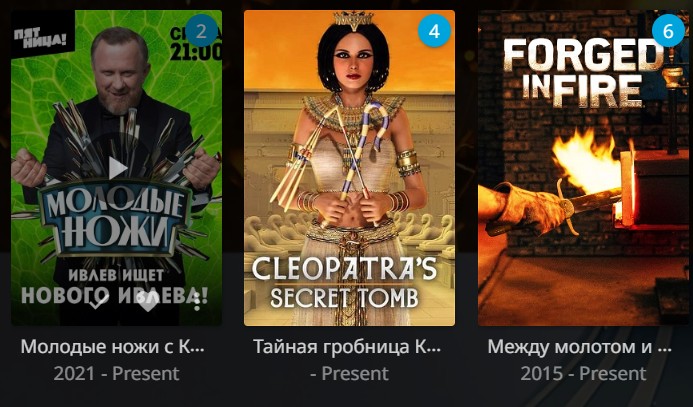Click the Cleopatra's Secret Tomb title artwork
The image size is (693, 407).
344,282
